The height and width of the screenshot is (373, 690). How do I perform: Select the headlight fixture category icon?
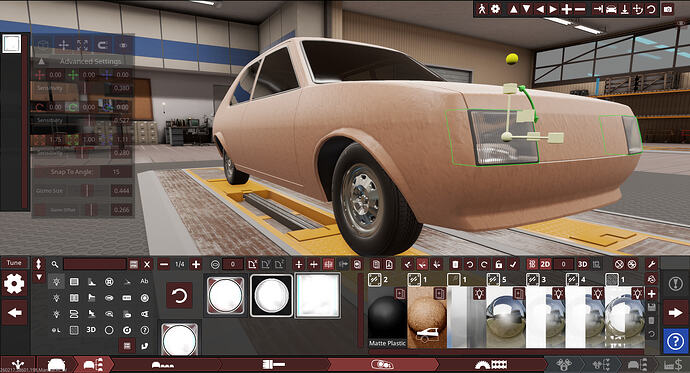(56, 282)
